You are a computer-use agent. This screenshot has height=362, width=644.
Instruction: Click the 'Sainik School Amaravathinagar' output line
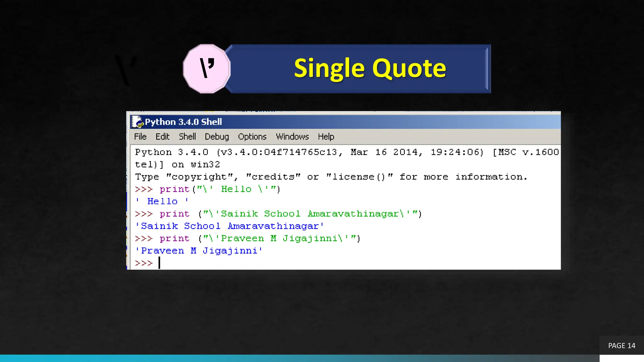pyautogui.click(x=230, y=226)
